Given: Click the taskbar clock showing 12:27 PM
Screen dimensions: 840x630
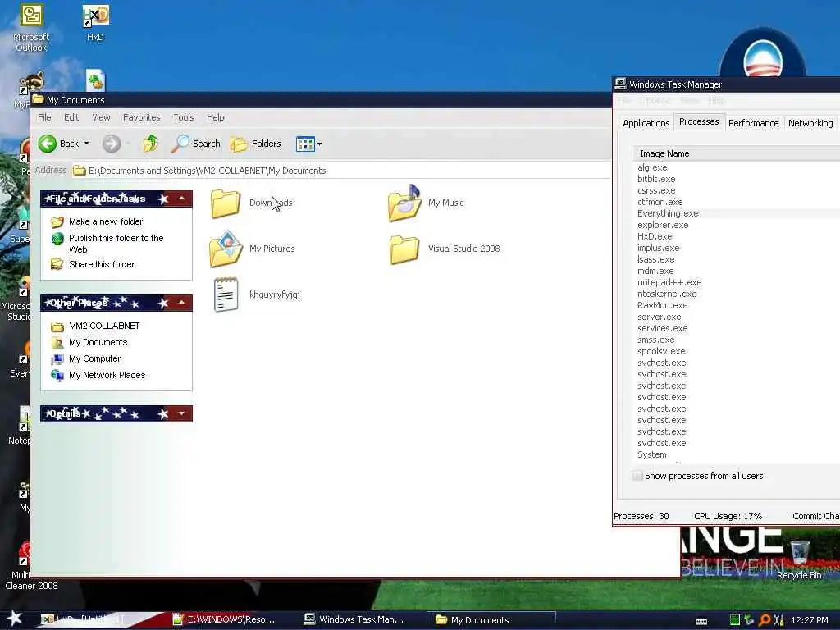Looking at the screenshot, I should point(810,620).
